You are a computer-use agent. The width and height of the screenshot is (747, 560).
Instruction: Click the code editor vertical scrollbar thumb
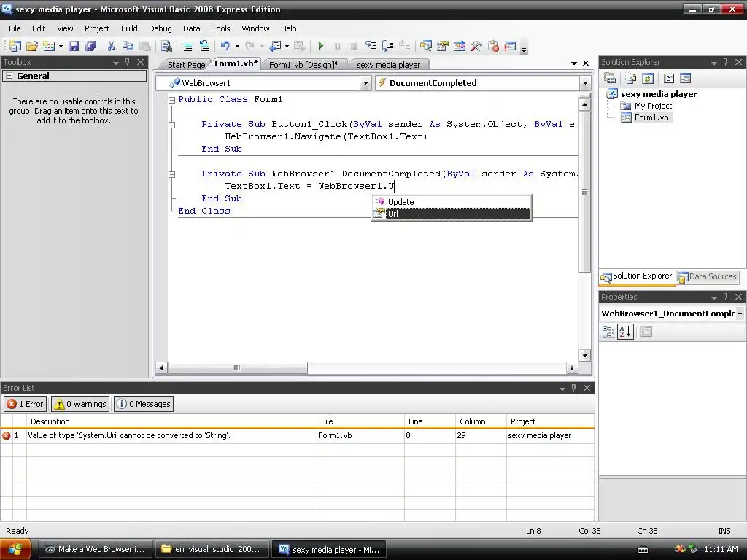(584, 192)
